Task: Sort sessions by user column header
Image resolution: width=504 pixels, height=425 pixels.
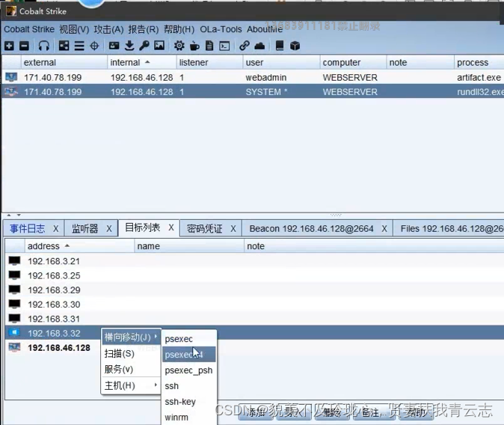Action: (281, 62)
